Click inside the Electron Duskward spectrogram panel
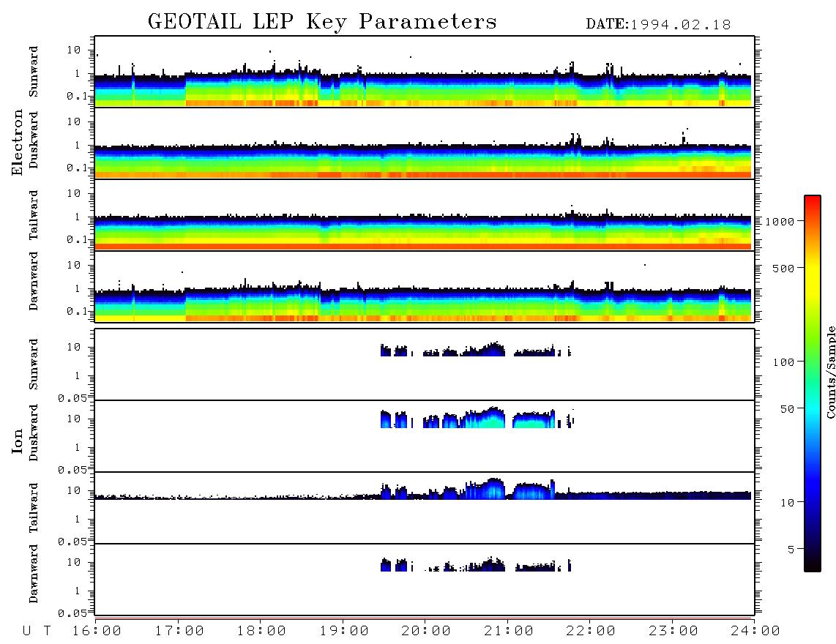836x644 pixels. point(424,143)
